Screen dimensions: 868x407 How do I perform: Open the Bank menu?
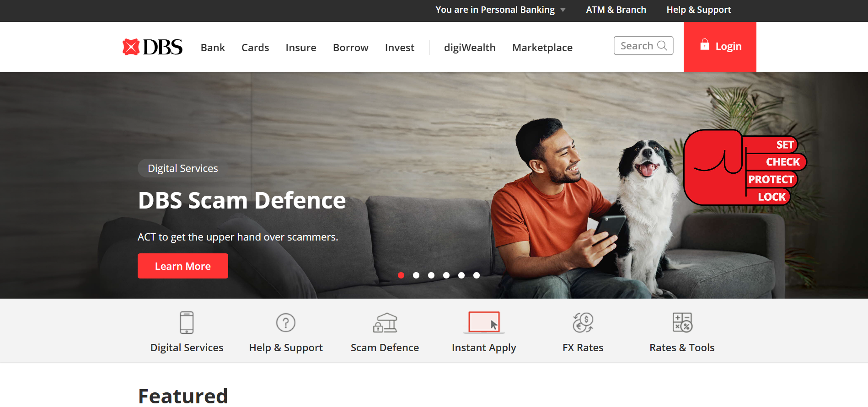(x=213, y=48)
